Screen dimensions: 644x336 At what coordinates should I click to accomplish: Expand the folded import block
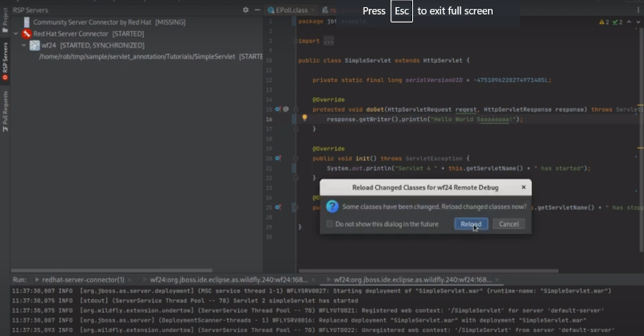(x=295, y=41)
